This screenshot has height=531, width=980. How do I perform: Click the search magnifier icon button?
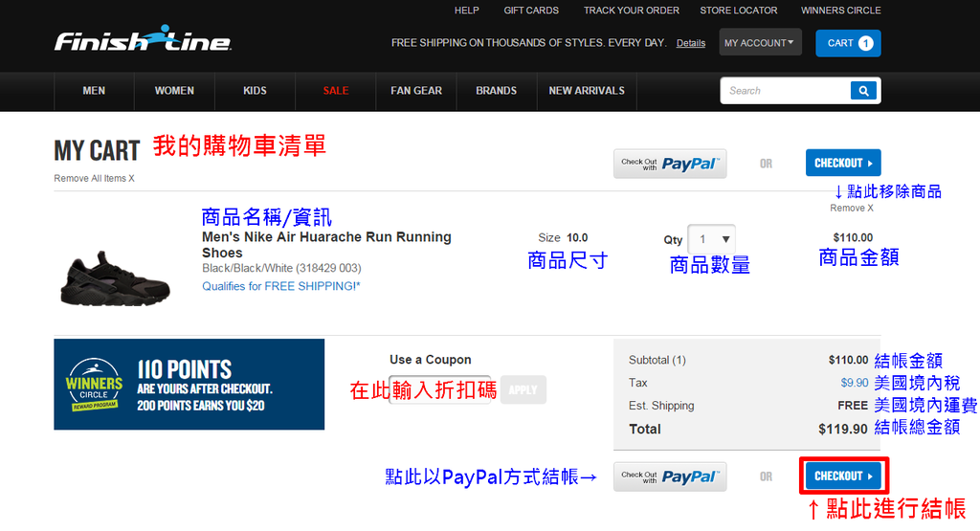[863, 91]
